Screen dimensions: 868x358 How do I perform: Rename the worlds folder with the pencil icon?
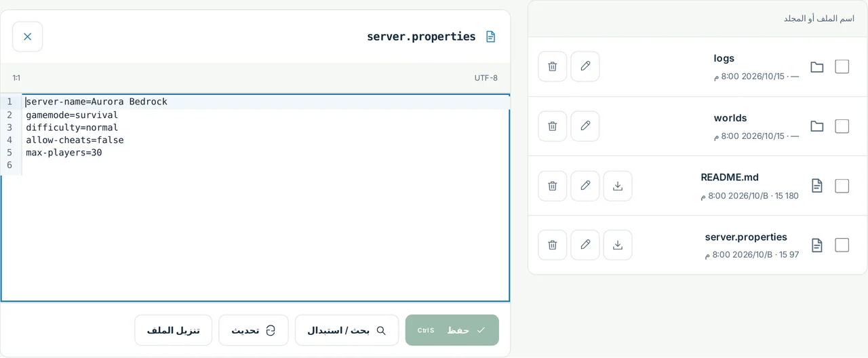click(x=585, y=126)
